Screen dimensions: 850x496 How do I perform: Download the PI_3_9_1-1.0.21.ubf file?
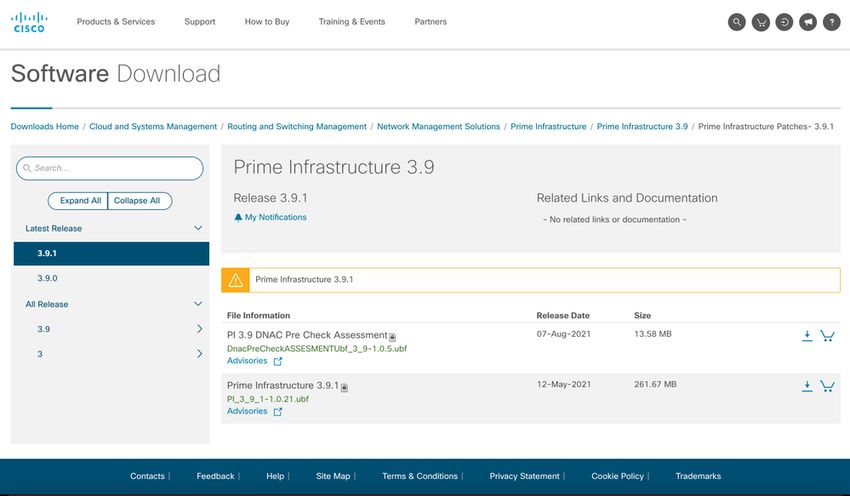[x=807, y=385]
